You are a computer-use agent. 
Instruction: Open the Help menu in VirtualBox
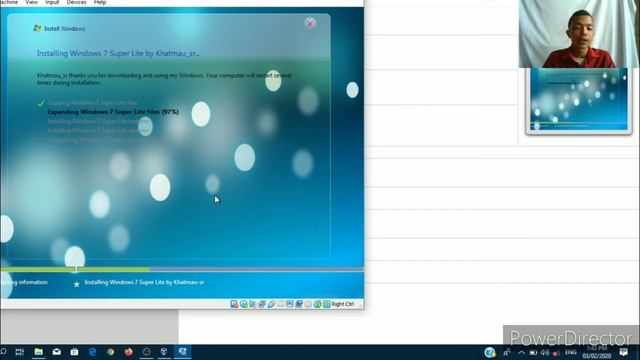100,2
